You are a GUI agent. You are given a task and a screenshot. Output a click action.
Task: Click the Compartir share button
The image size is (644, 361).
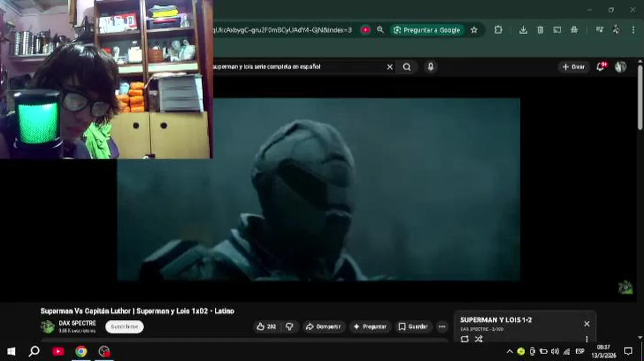324,327
